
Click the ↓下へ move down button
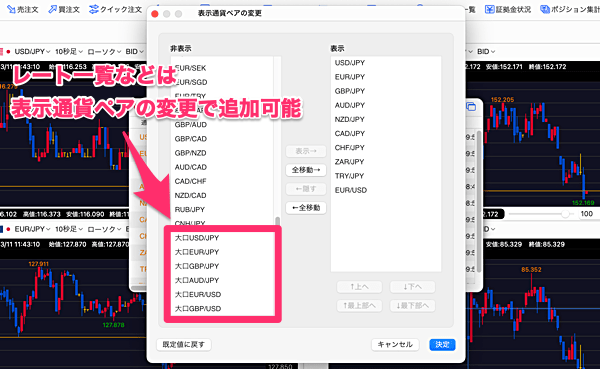[x=412, y=287]
